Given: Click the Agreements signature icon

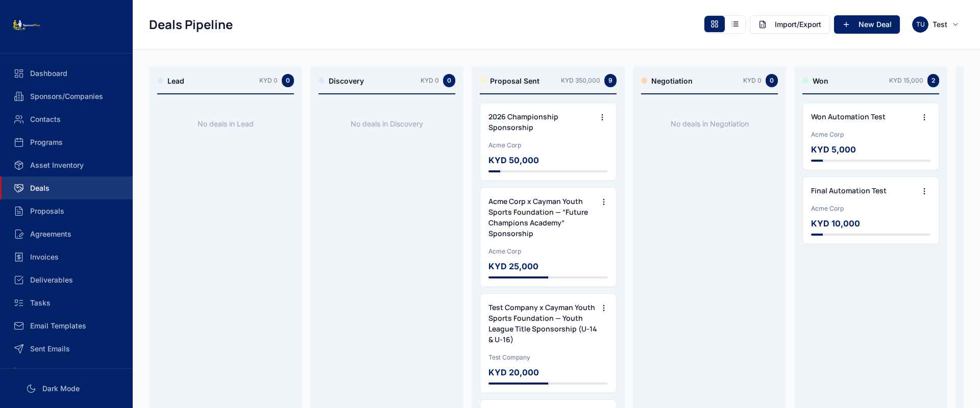Looking at the screenshot, I should (19, 234).
